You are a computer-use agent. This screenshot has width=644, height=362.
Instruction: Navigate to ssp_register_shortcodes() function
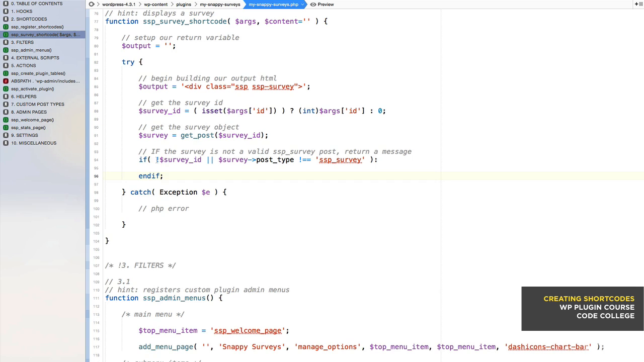point(37,27)
